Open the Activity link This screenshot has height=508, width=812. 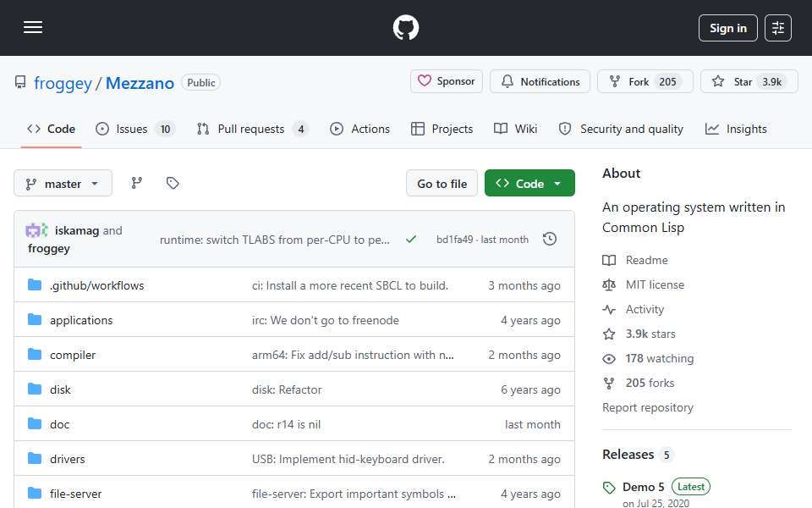(634, 310)
